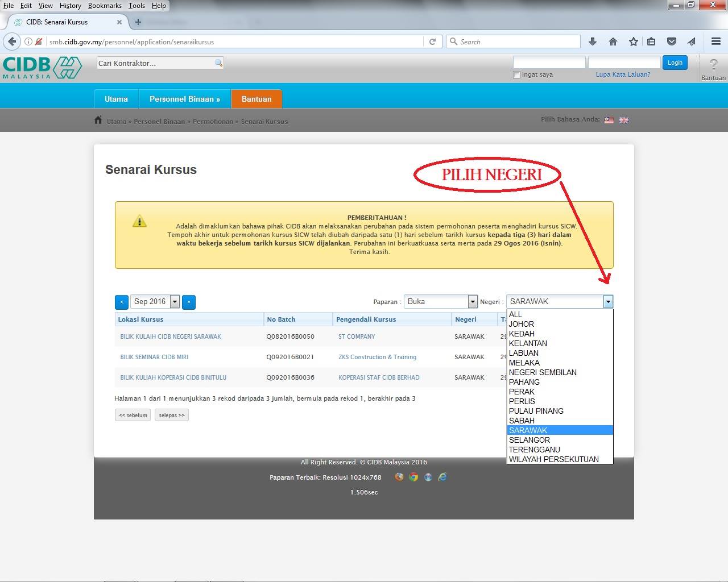Open a new browser tab with plus icon
The width and height of the screenshot is (728, 582).
point(138,22)
